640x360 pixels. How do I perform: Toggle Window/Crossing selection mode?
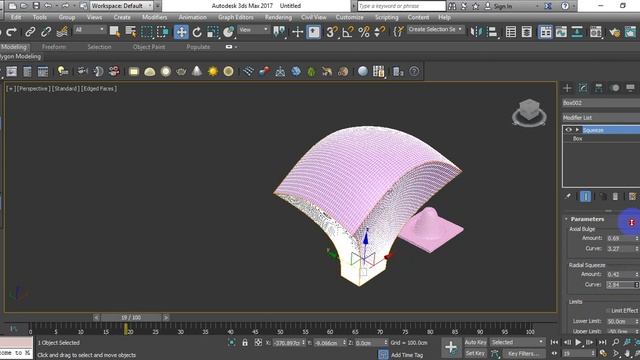[162, 32]
